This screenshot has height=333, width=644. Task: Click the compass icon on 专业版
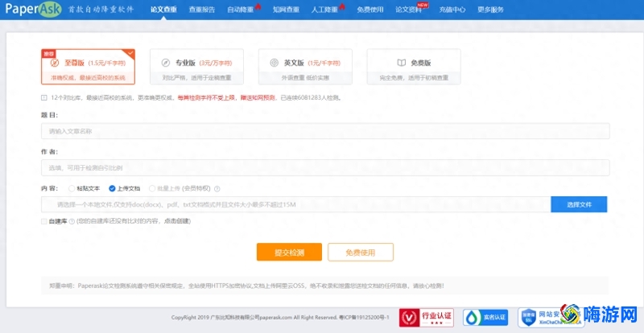click(x=166, y=63)
